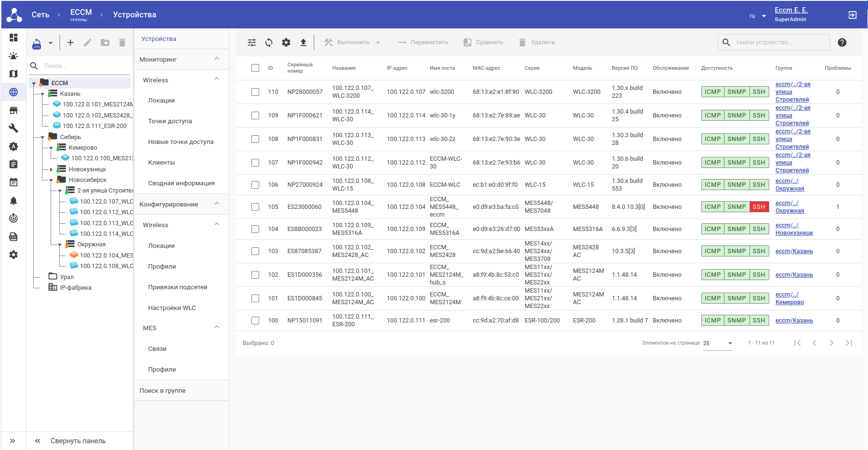The width and height of the screenshot is (868, 450).
Task: Collapse the Конфигурирование section
Action: 217,204
